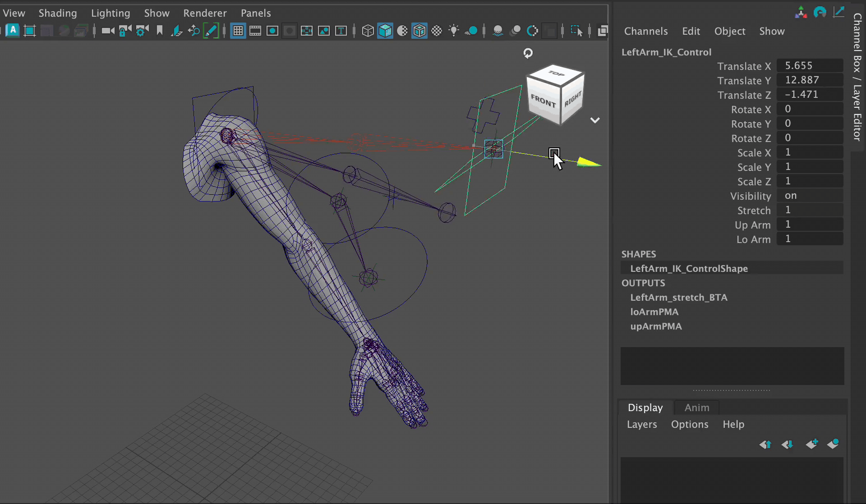Select the upArmPMA output node
The image size is (866, 504).
(656, 326)
